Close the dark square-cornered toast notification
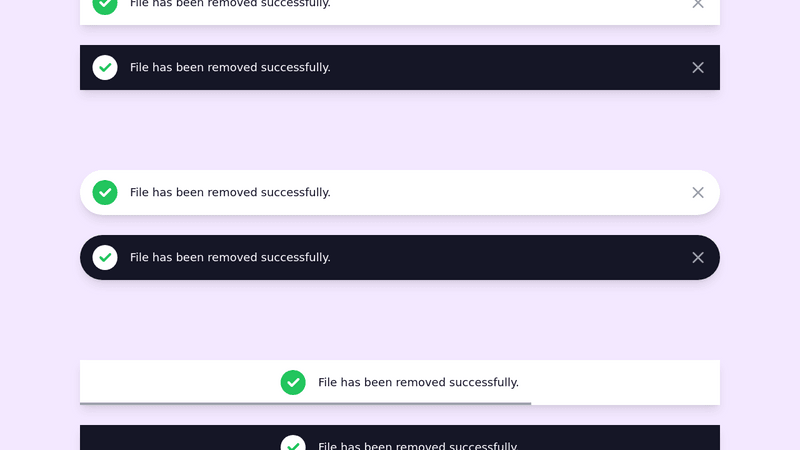 pyautogui.click(x=698, y=68)
